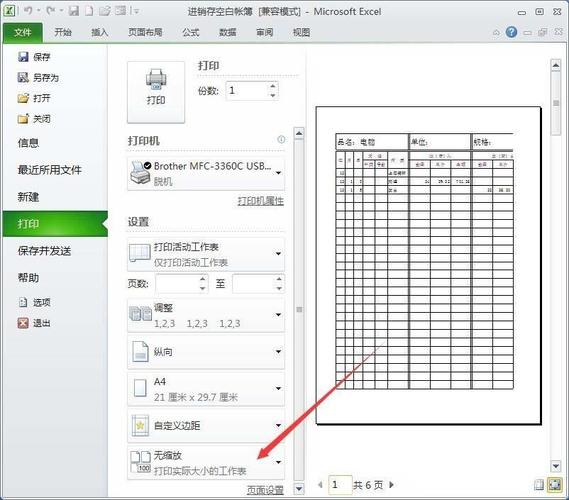The height and width of the screenshot is (500, 569).
Task: Click the current page number box below preview
Action: [340, 484]
